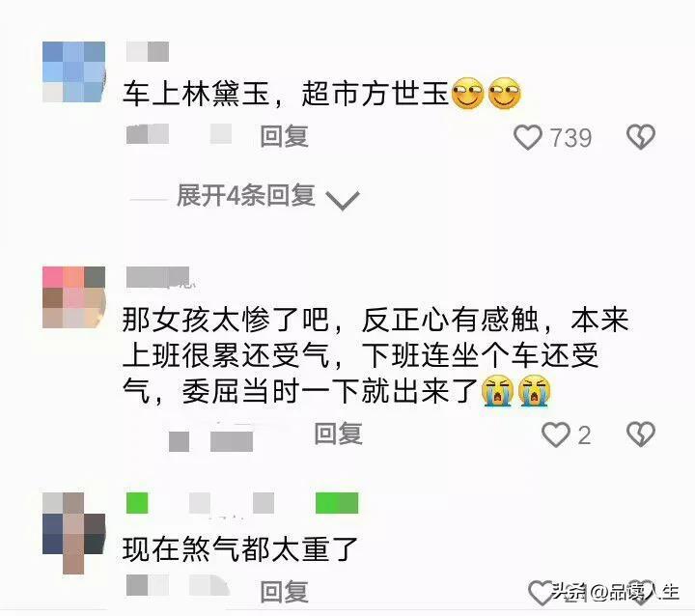Reply to the 现在煞气都太重了 comment via 回复

pyautogui.click(x=284, y=592)
